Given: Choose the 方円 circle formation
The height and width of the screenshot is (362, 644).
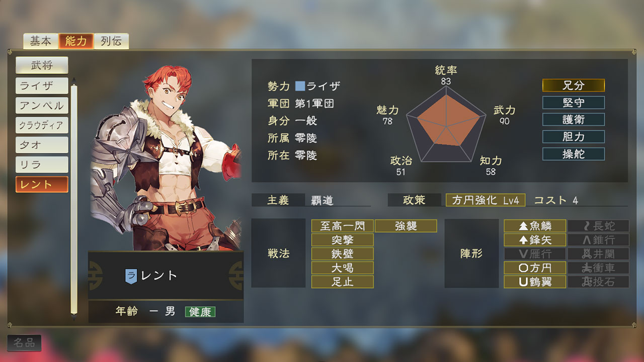Looking at the screenshot, I should click(x=535, y=268).
